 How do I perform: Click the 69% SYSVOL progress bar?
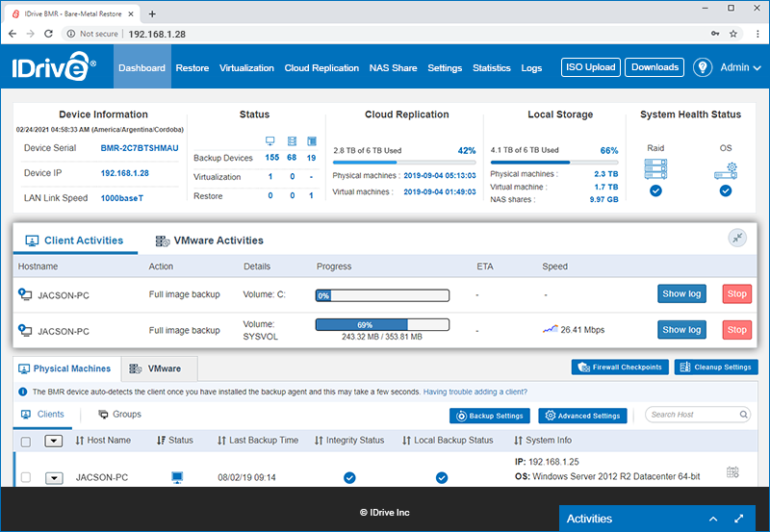tap(382, 325)
